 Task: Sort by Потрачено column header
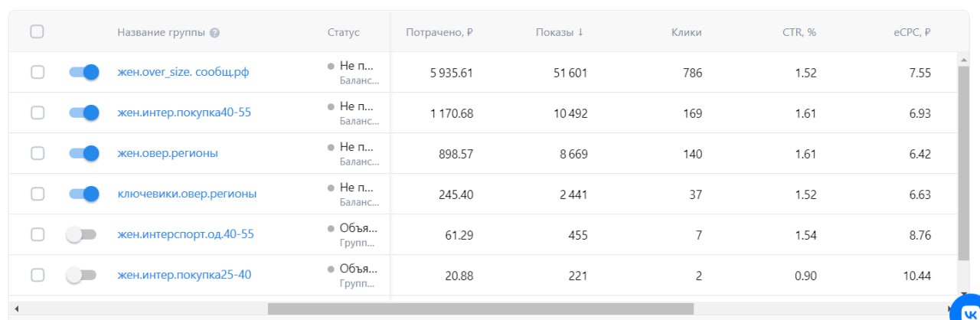(x=439, y=32)
